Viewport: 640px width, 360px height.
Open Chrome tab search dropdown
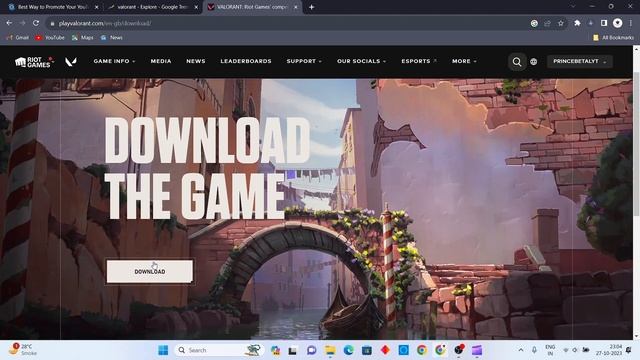pyautogui.click(x=573, y=7)
